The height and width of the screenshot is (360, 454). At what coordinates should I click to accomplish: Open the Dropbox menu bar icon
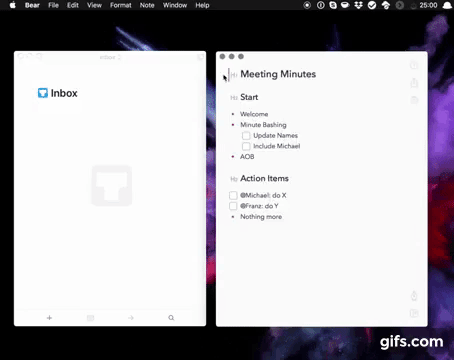tap(359, 5)
